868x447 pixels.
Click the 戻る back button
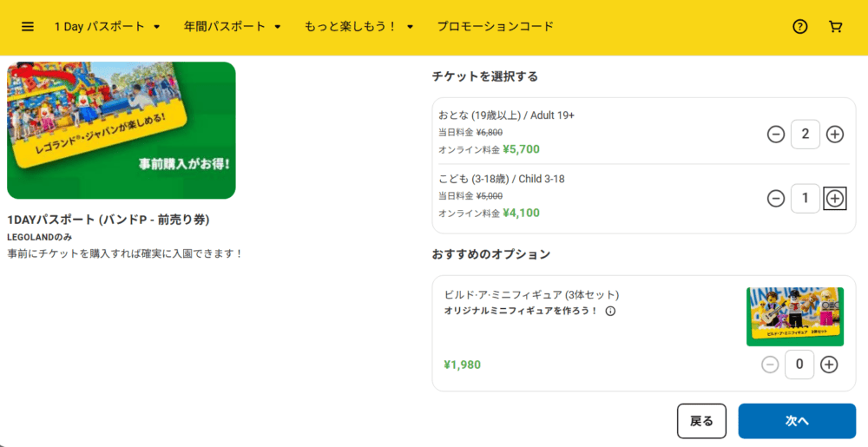pos(701,421)
